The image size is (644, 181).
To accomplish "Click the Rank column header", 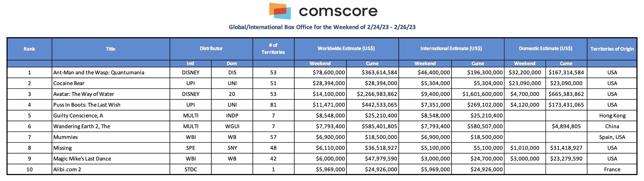I will pyautogui.click(x=29, y=49).
